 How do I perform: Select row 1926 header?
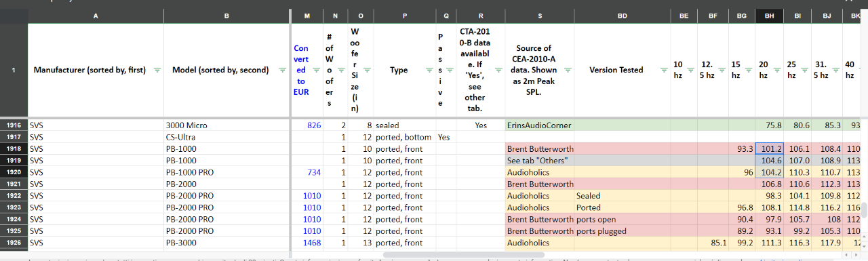tap(14, 243)
